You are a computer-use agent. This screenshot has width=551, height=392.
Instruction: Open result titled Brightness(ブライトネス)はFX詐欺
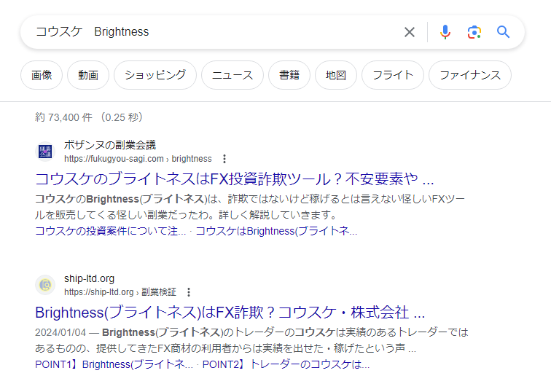point(230,313)
